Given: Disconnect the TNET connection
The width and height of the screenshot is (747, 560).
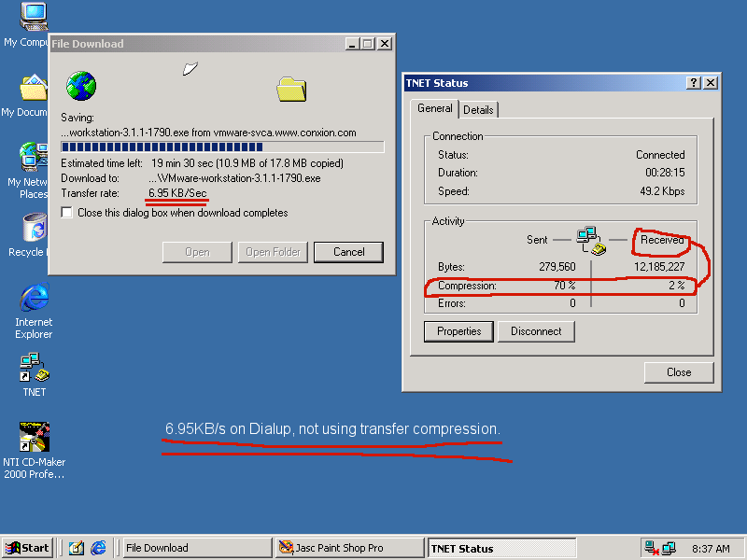Looking at the screenshot, I should pyautogui.click(x=536, y=331).
